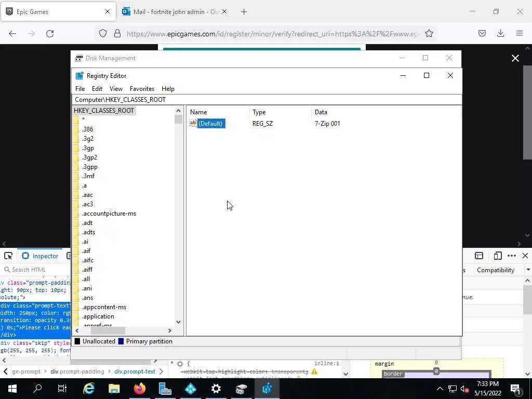Click the string value icon for (Default)
The image size is (532, 399).
pos(193,123)
